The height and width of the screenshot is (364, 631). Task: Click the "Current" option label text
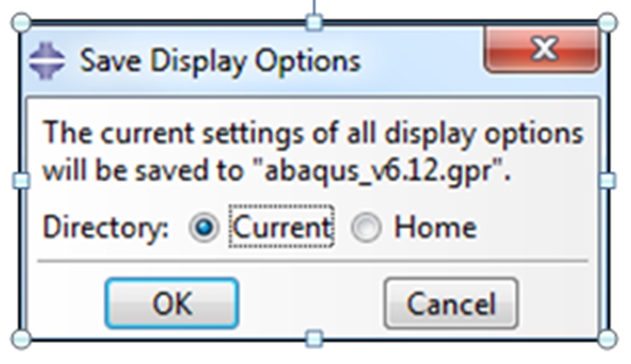pyautogui.click(x=281, y=227)
